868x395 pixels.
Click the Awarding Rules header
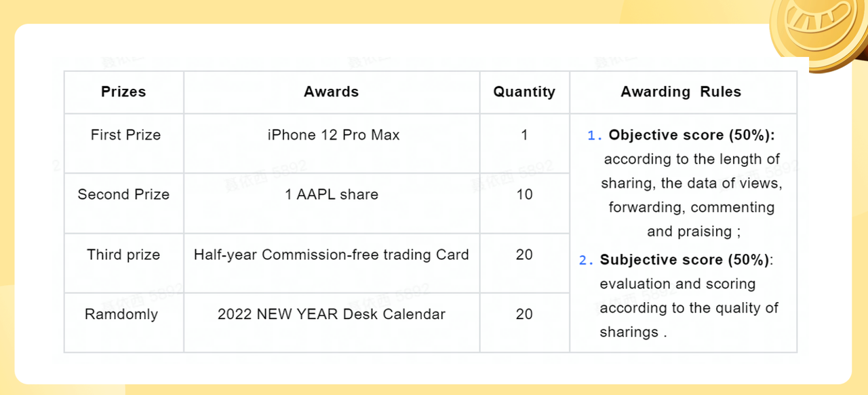tap(681, 92)
